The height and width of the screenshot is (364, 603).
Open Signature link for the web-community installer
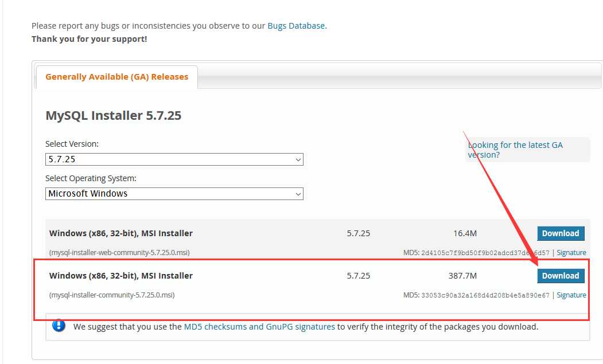[x=571, y=253]
